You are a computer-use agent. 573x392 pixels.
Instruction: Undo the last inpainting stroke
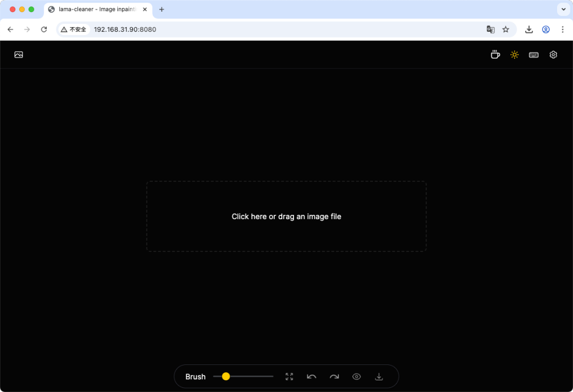pyautogui.click(x=311, y=376)
